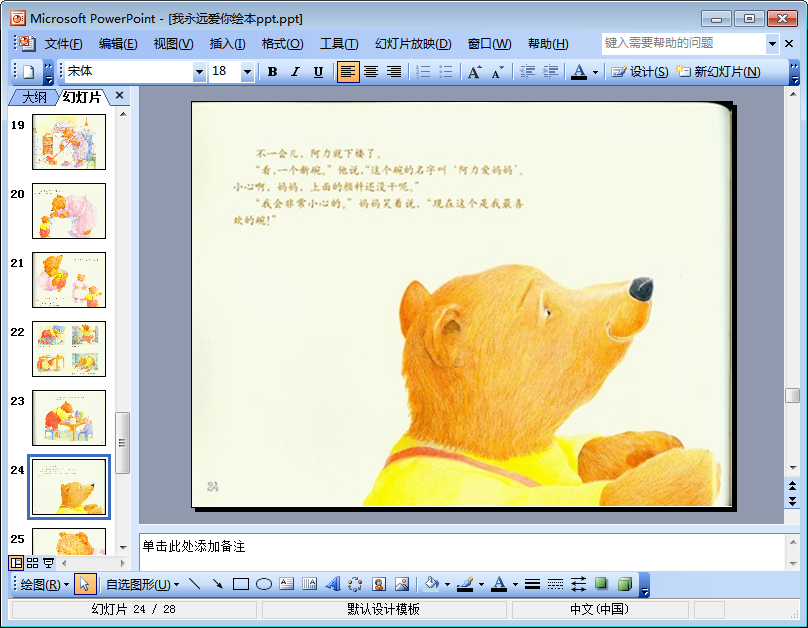Viewport: 808px width, 628px height.
Task: Switch to Slide Sorter view icon
Action: (x=32, y=563)
